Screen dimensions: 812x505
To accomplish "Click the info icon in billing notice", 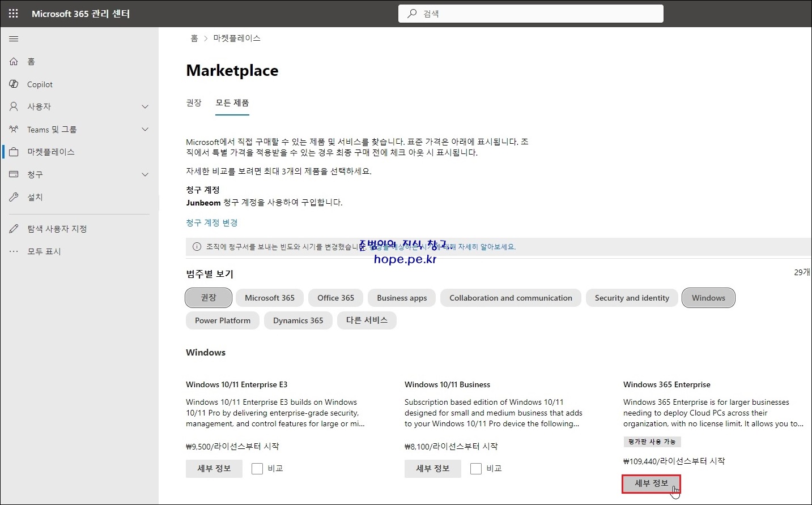I will [x=197, y=247].
